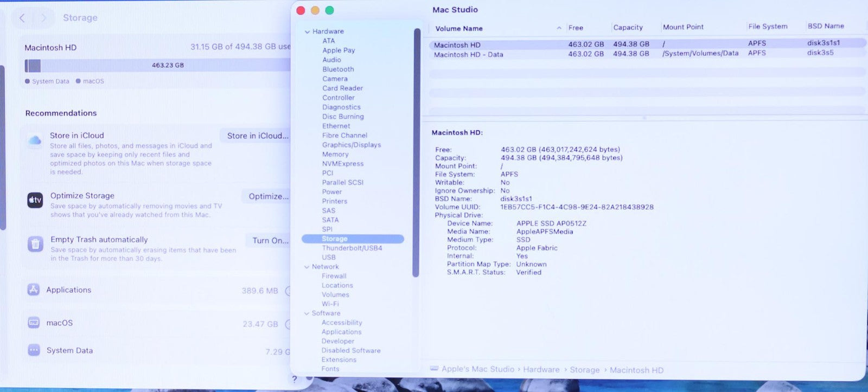This screenshot has width=868, height=392.
Task: Collapse the Network section in sidebar
Action: point(307,267)
